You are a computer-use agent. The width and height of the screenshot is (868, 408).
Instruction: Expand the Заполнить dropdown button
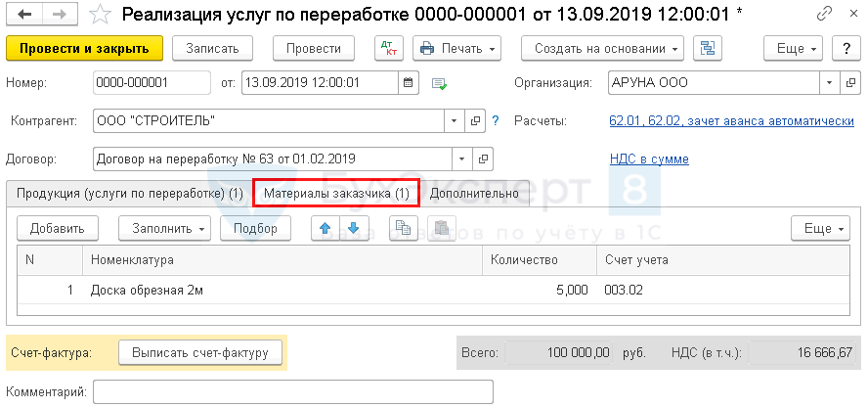pyautogui.click(x=164, y=228)
